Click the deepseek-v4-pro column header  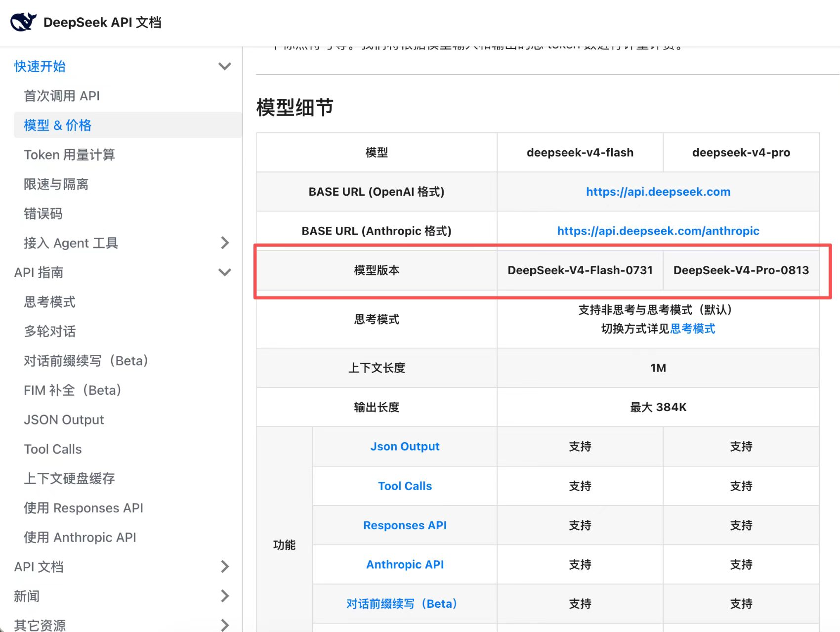coord(741,152)
